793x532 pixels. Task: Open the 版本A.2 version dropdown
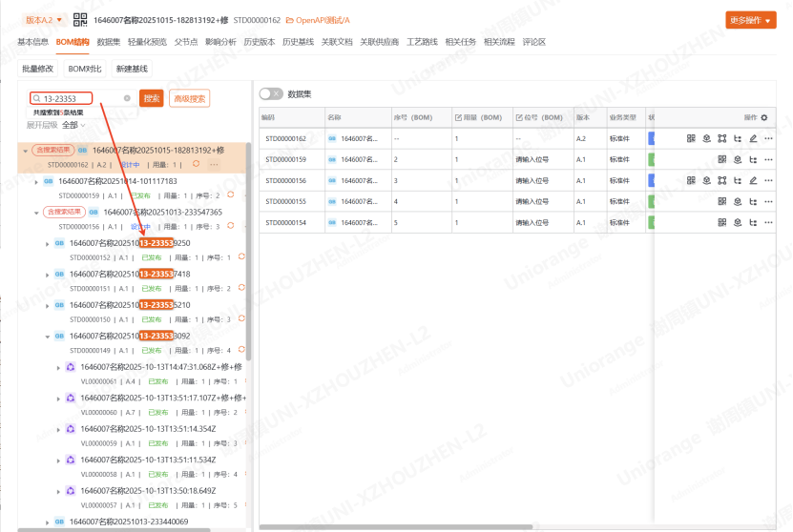pyautogui.click(x=44, y=19)
